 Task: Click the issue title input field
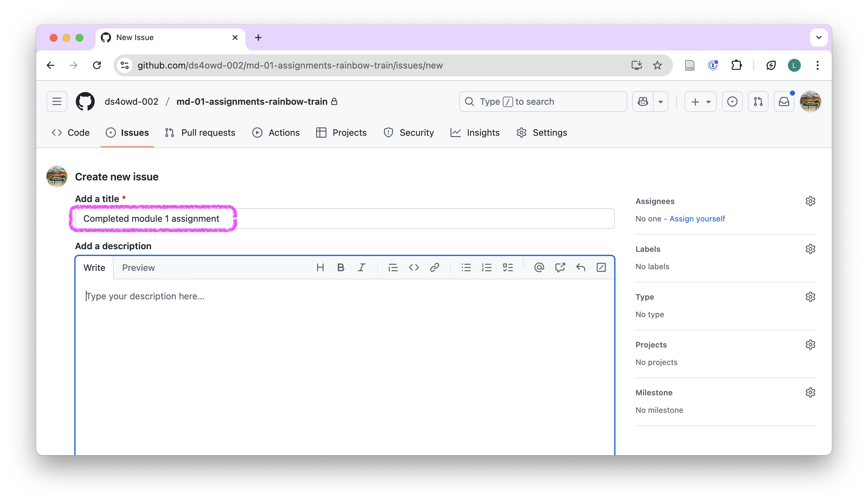coord(345,219)
